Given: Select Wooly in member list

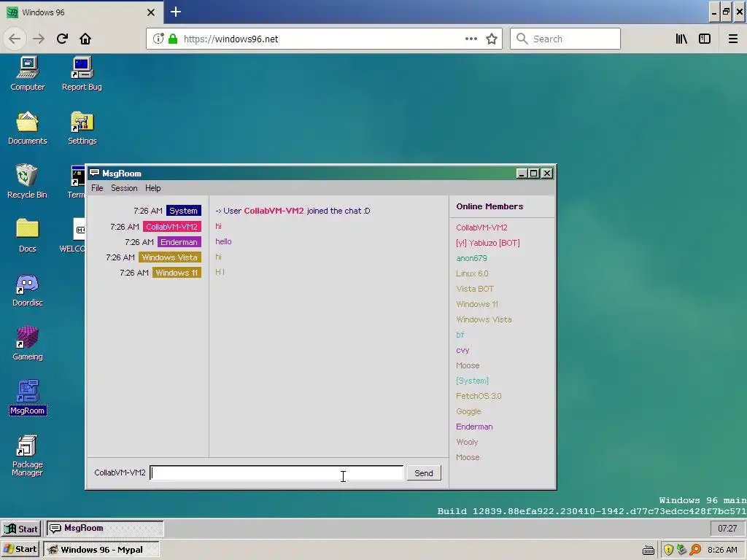Looking at the screenshot, I should tap(467, 442).
